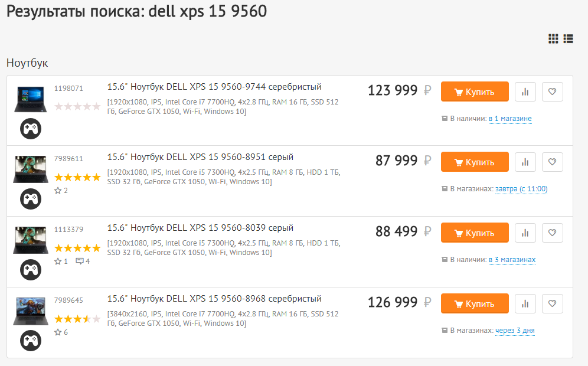Open availability 'в 1 магазине' link

tap(510, 119)
